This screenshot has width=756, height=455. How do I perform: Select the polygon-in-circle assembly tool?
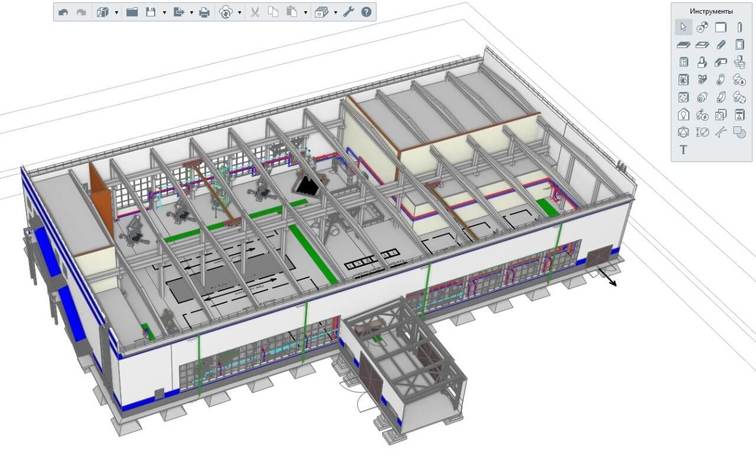point(684,132)
